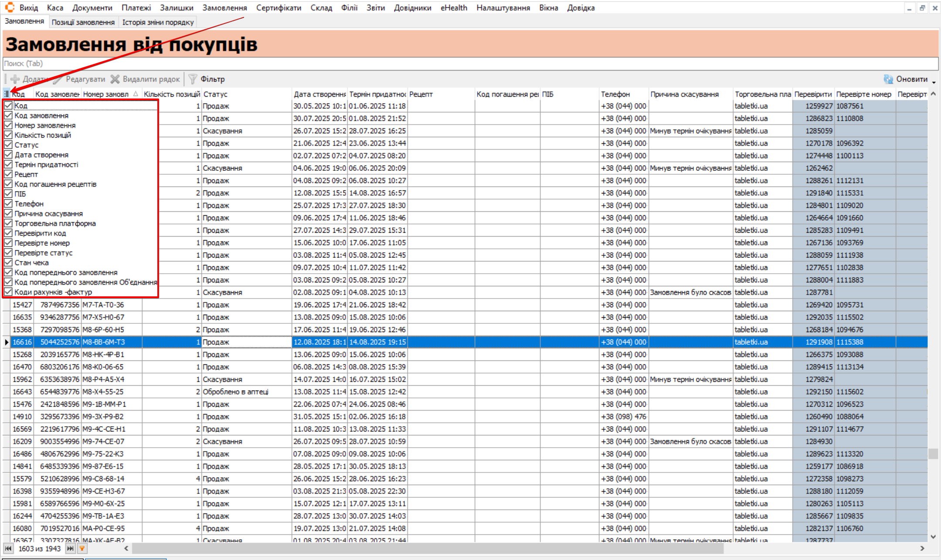941x560 pixels.
Task: Toggle the Телефон column checkbox
Action: 8,204
